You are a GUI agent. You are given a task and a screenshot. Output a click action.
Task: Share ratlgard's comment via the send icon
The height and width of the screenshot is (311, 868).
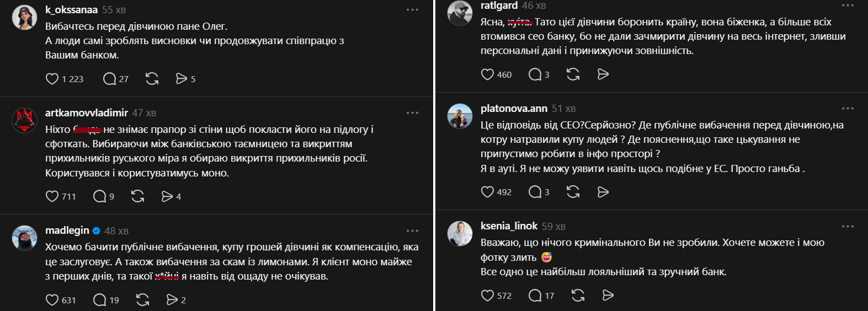(x=603, y=74)
